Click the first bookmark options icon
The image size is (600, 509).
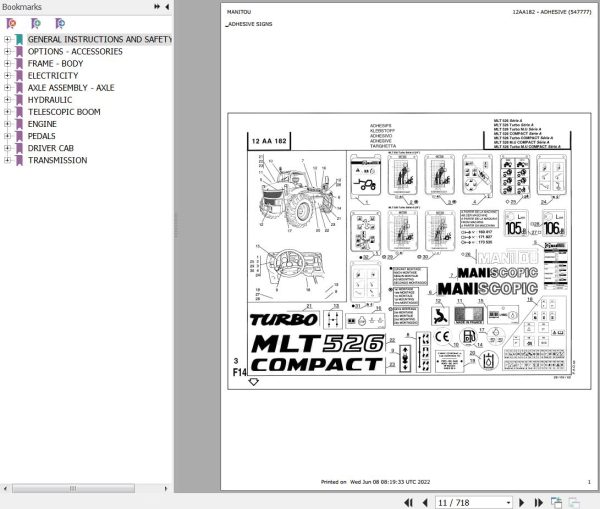[x=11, y=24]
